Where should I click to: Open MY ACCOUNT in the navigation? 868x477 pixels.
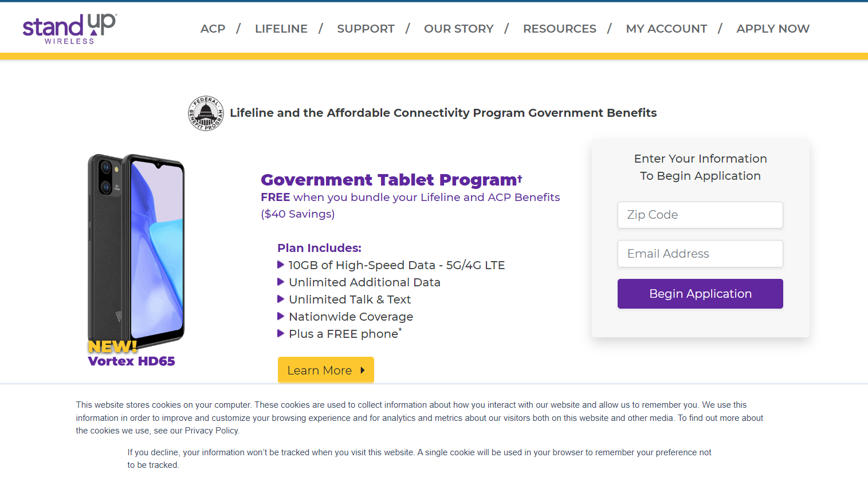pyautogui.click(x=666, y=29)
